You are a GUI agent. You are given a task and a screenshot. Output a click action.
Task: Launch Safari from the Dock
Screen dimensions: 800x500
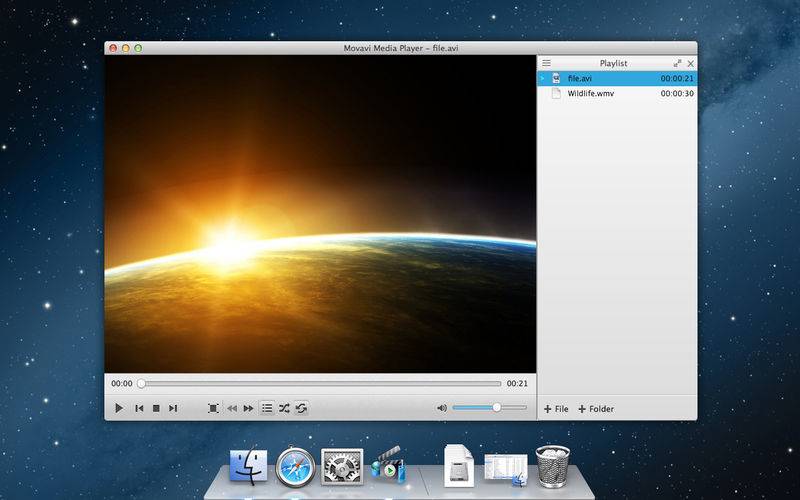click(x=295, y=467)
